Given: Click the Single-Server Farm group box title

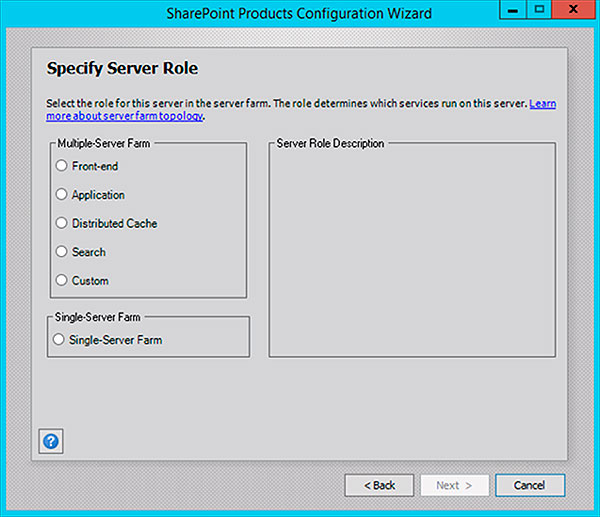Looking at the screenshot, I should pos(98,317).
